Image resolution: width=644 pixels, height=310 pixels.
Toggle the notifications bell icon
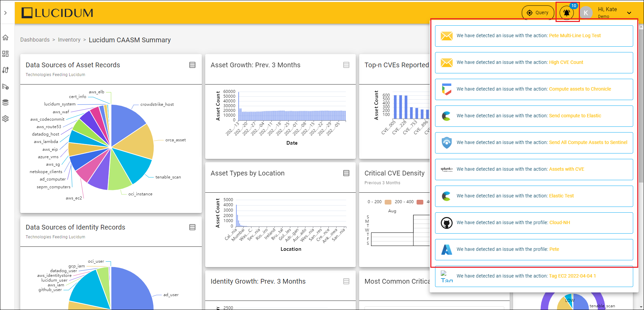point(567,13)
